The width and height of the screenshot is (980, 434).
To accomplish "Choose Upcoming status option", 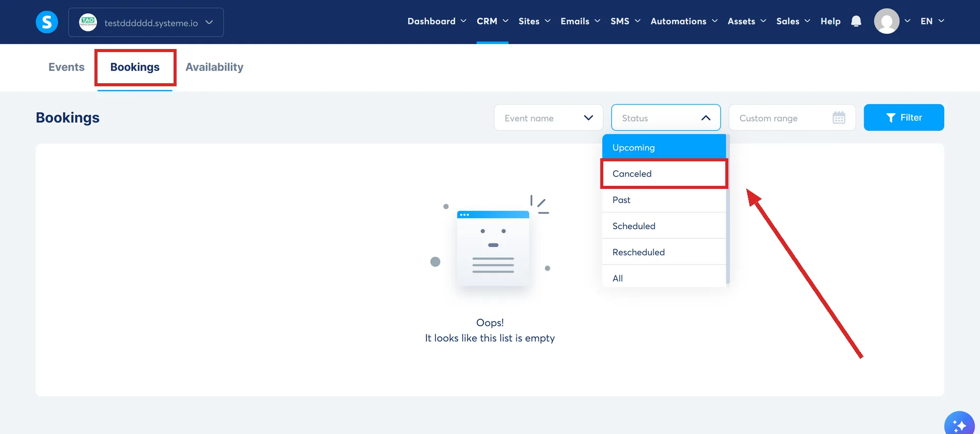I will click(x=664, y=148).
